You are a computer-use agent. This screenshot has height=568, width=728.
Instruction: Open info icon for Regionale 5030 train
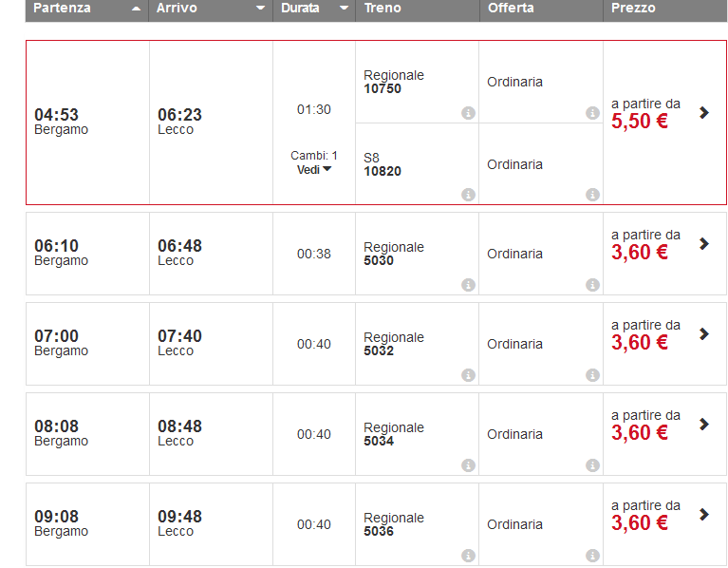click(x=468, y=285)
